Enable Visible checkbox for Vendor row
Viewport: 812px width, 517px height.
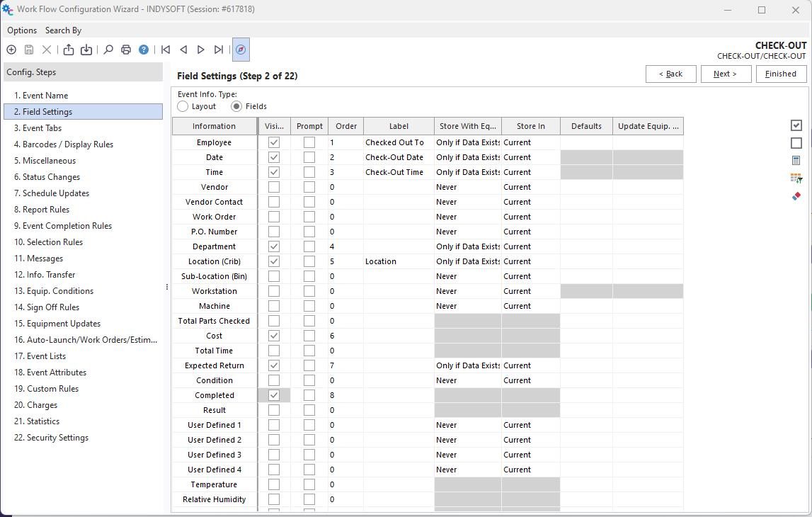(x=274, y=187)
